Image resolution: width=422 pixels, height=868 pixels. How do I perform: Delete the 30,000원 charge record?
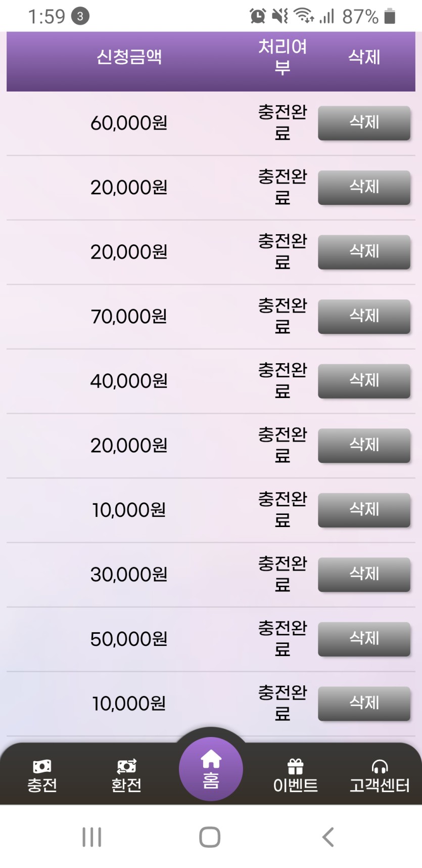[364, 575]
